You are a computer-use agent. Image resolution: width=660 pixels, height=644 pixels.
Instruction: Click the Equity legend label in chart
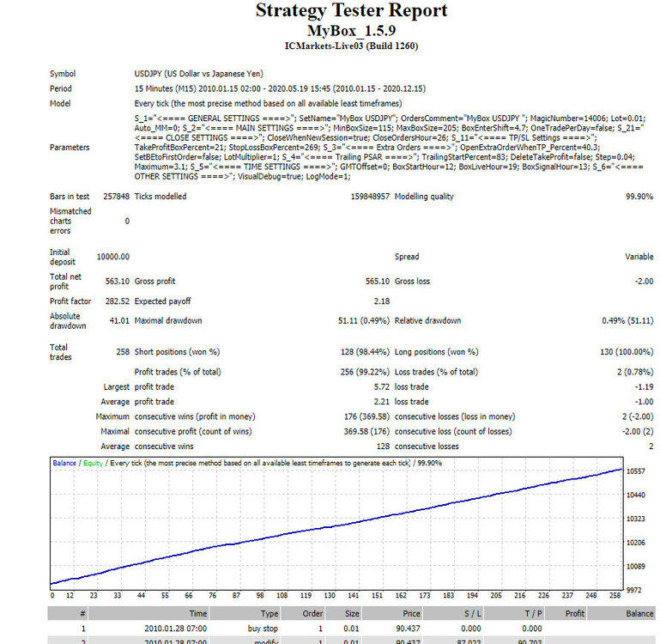pyautogui.click(x=93, y=463)
